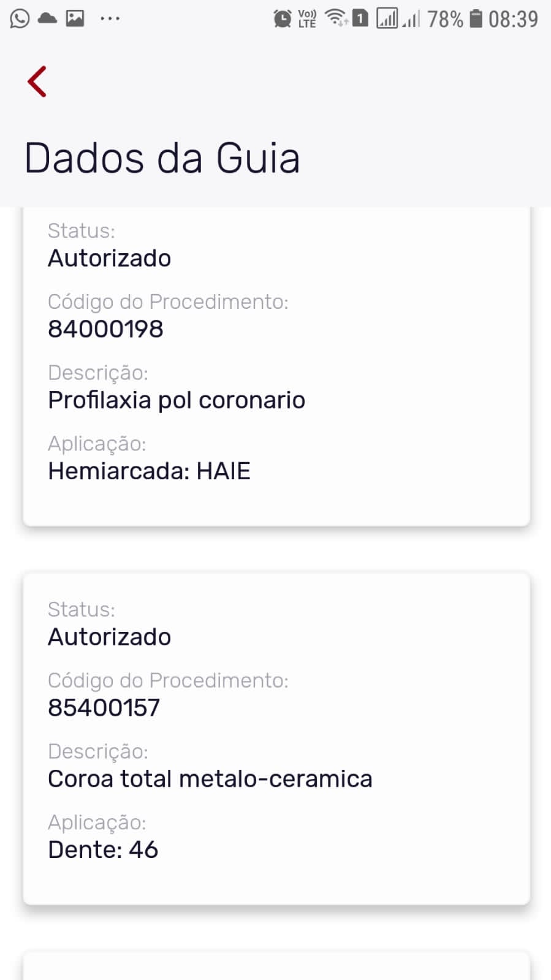Tap the gallery image notification icon
Viewport: 551px width, 980px height.
[x=75, y=18]
